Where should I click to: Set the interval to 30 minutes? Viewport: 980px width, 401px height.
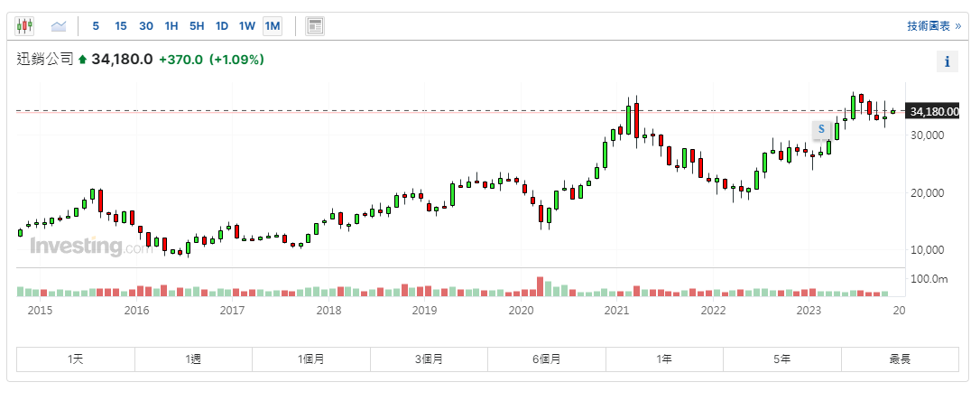click(146, 26)
